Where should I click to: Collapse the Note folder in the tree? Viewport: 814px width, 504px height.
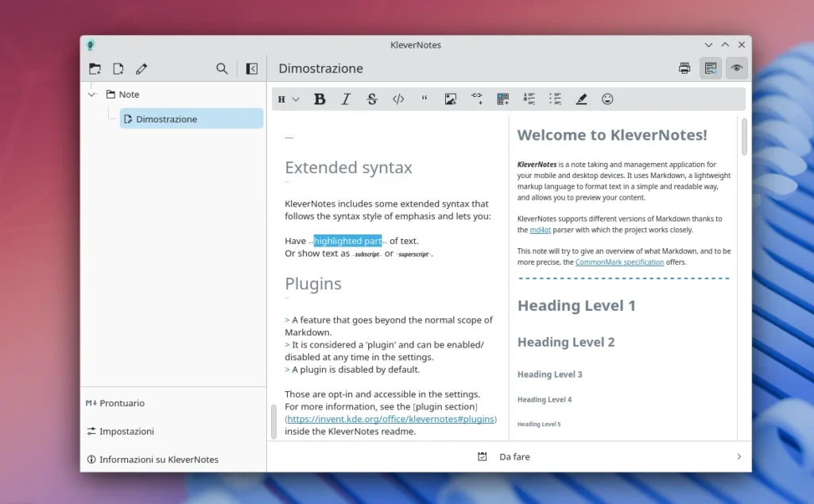[91, 94]
